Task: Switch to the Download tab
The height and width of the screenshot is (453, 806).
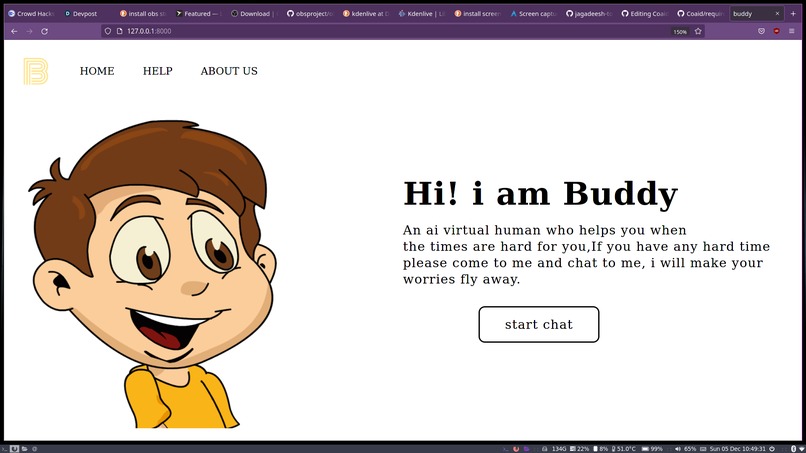Action: point(253,14)
